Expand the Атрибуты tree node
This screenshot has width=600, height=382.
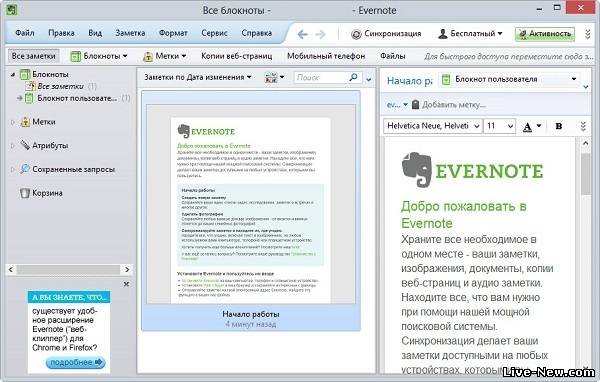tap(13, 146)
